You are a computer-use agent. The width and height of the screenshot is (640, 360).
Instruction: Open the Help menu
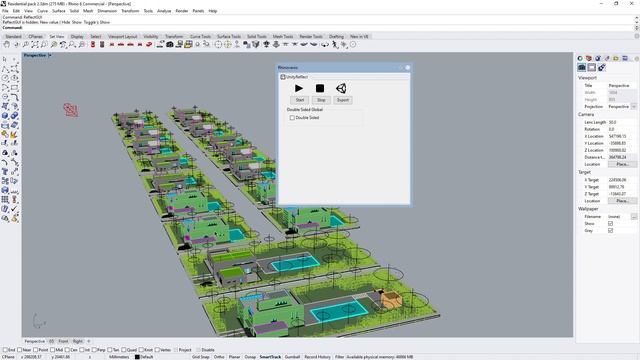[x=213, y=11]
